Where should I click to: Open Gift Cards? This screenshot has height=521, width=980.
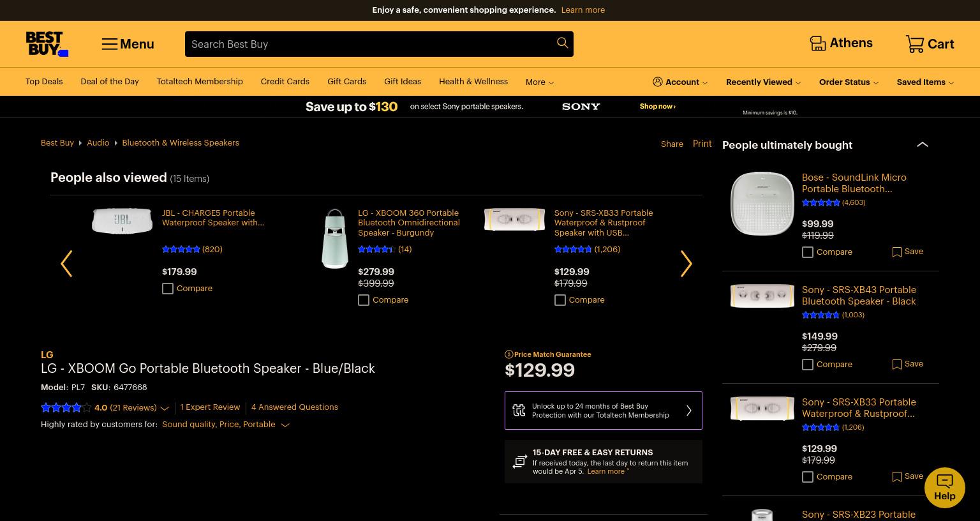(x=346, y=81)
